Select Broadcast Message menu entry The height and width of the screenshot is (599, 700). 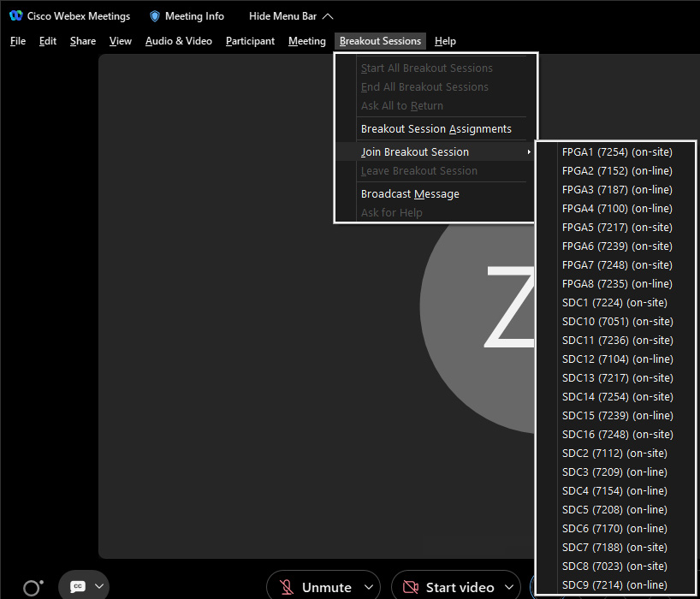410,194
